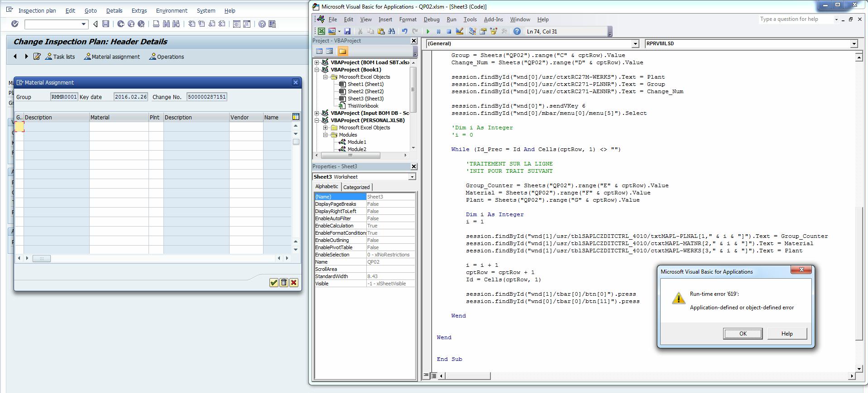
Task: Click the SAP Print icon
Action: click(156, 24)
